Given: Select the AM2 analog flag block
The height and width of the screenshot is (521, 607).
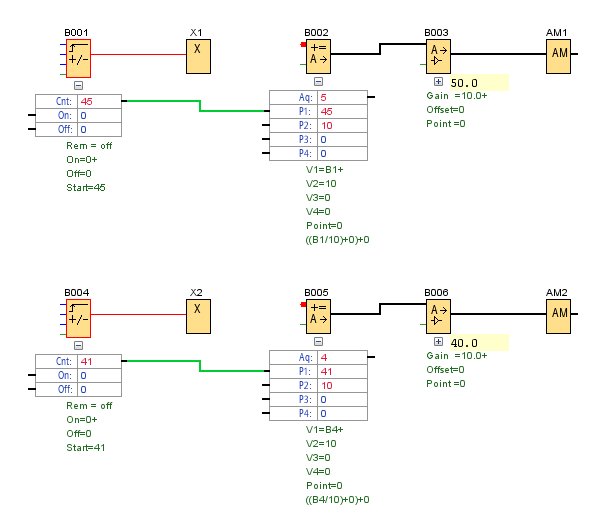Looking at the screenshot, I should [x=558, y=316].
